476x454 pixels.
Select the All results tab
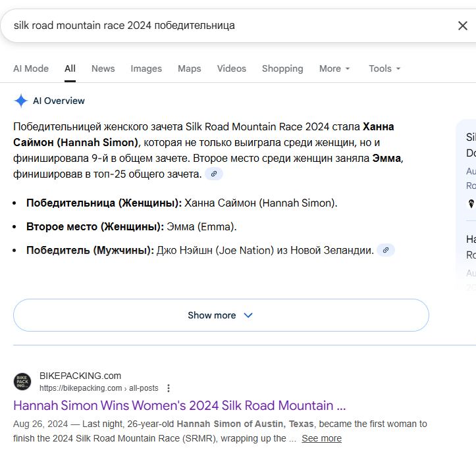coord(70,68)
